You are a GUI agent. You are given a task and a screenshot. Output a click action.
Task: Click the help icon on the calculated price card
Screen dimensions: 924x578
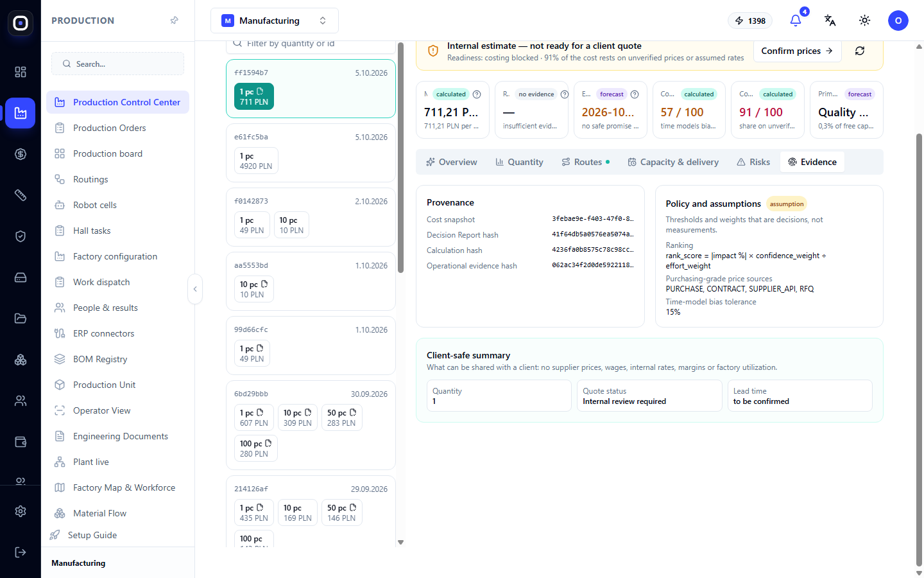click(477, 94)
